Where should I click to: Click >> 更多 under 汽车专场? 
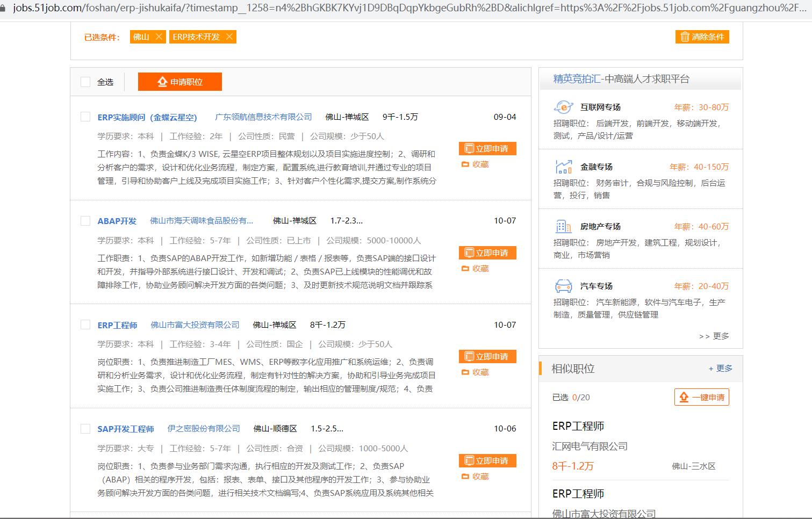[714, 336]
